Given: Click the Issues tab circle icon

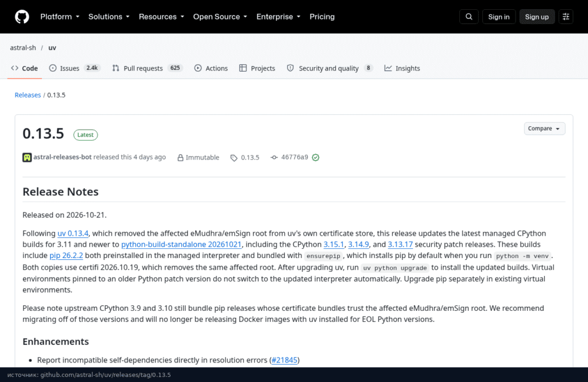Looking at the screenshot, I should point(53,68).
